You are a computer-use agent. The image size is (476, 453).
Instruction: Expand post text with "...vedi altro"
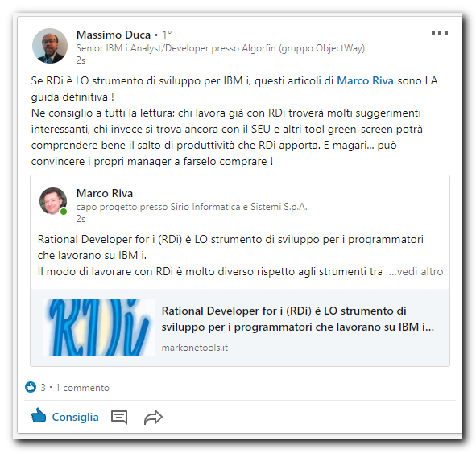click(x=416, y=271)
